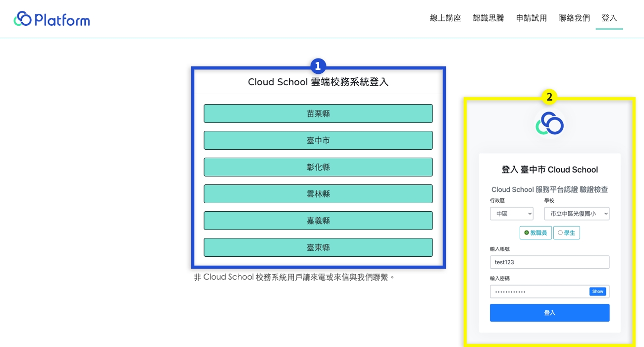Open the 學校 school dropdown
Screen dimensions: 644x347
click(576, 214)
